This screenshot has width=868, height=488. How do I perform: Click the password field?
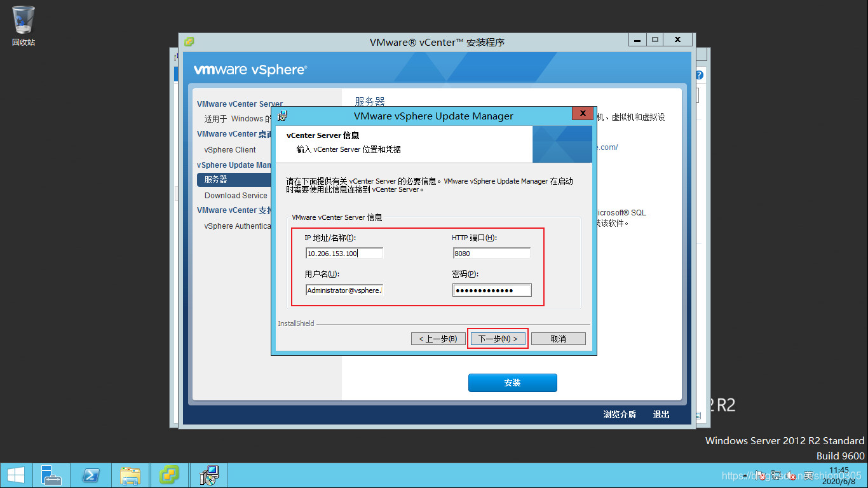point(492,290)
